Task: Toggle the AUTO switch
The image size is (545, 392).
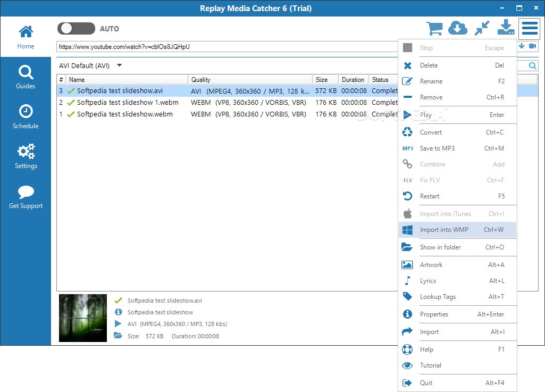Action: [x=76, y=29]
